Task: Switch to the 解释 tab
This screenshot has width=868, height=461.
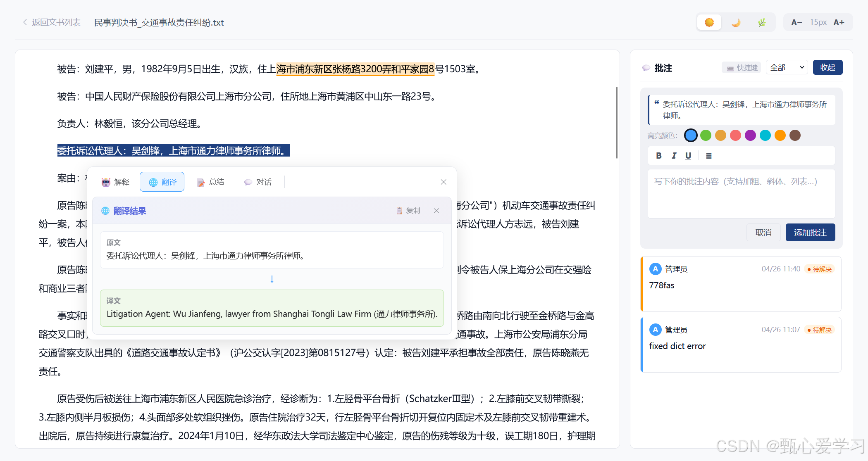Action: pyautogui.click(x=115, y=182)
